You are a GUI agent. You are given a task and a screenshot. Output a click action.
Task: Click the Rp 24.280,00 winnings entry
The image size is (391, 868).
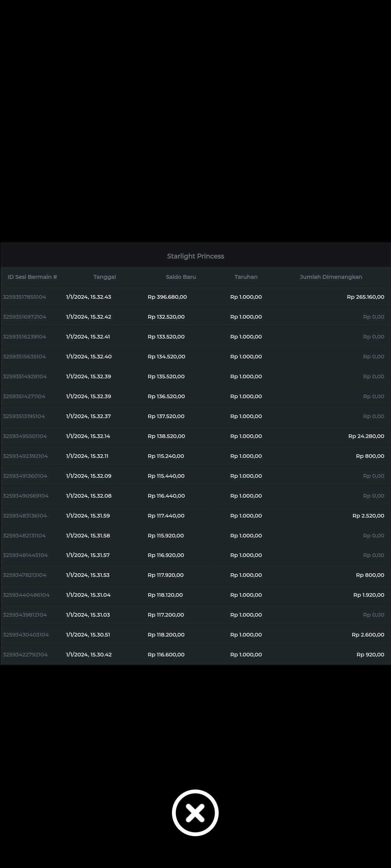366,436
